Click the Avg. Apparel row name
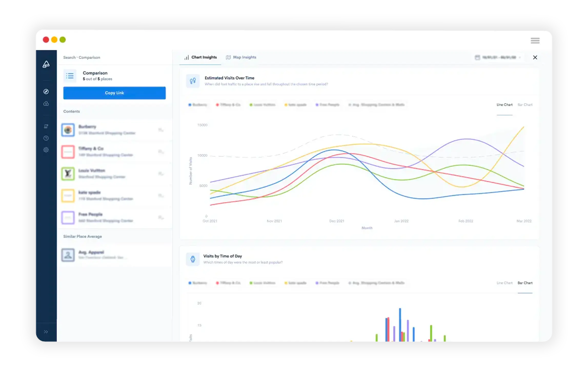The height and width of the screenshot is (371, 588). [91, 252]
